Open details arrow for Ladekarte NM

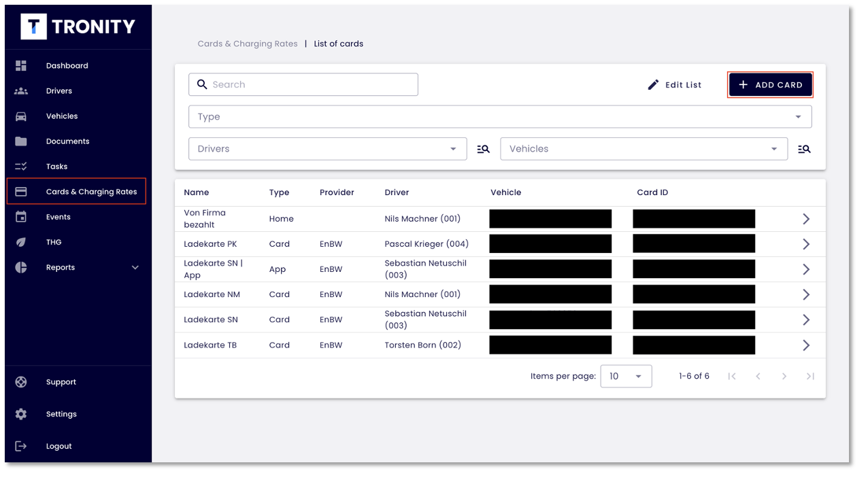806,294
